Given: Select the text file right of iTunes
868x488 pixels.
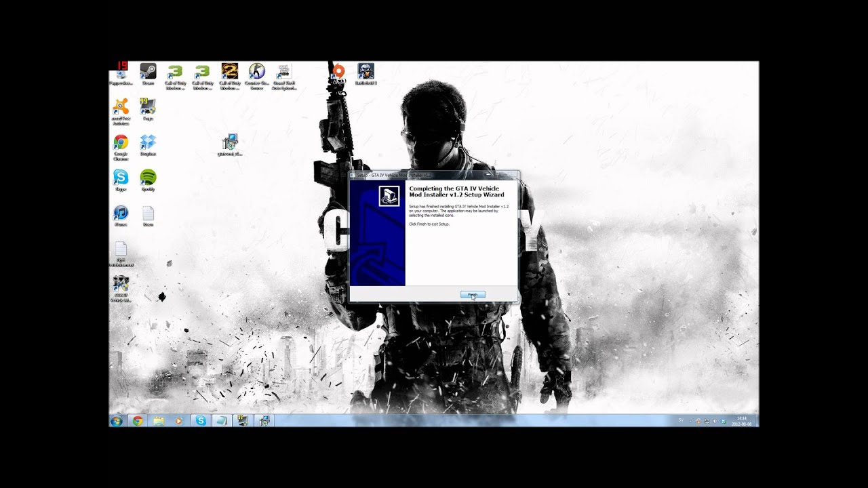Looking at the screenshot, I should [x=148, y=216].
